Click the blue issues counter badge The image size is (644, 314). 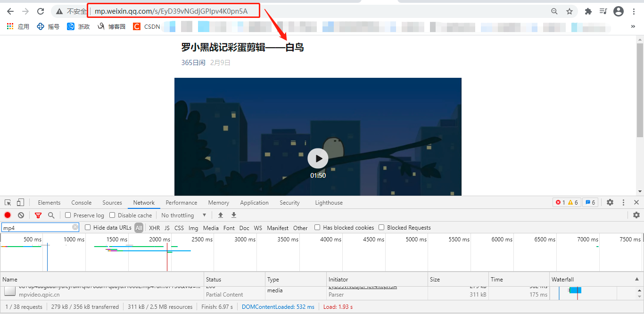pyautogui.click(x=590, y=202)
